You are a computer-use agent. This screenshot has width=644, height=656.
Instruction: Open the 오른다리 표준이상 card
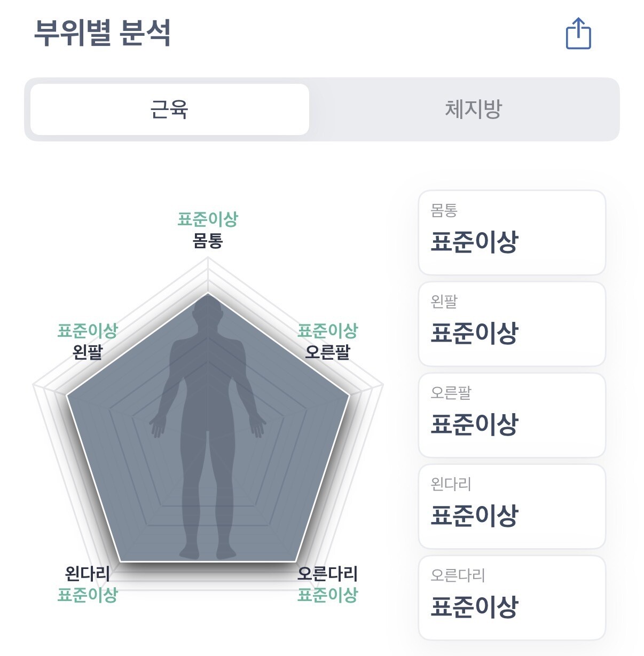coord(512,598)
